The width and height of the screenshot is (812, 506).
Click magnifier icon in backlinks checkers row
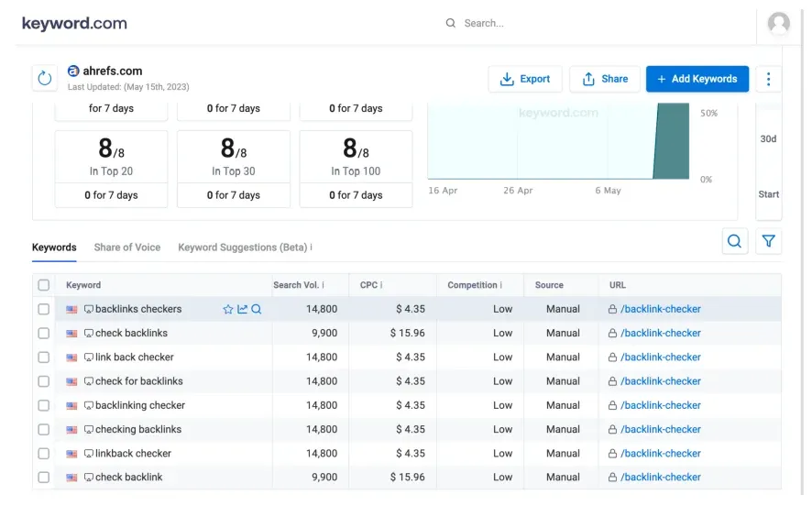[257, 310]
